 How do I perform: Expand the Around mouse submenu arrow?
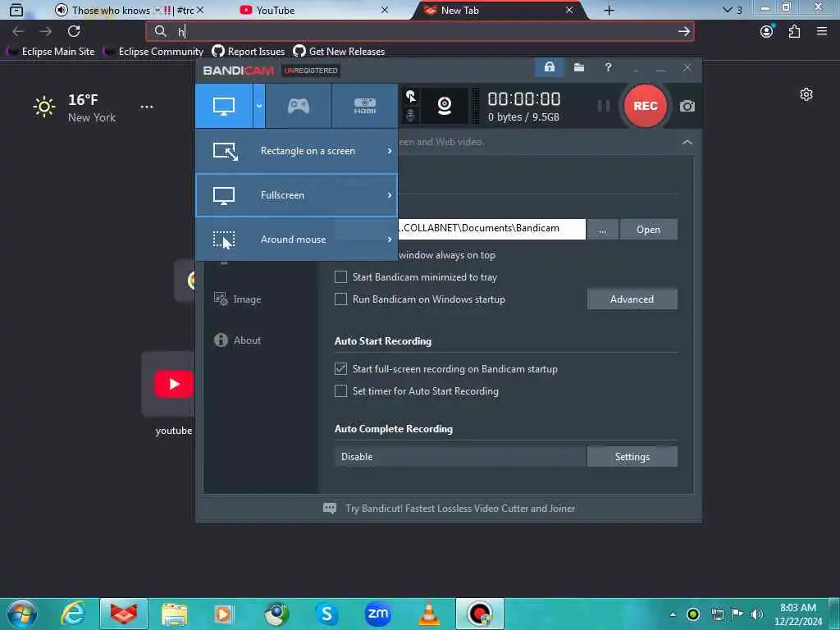pyautogui.click(x=390, y=240)
